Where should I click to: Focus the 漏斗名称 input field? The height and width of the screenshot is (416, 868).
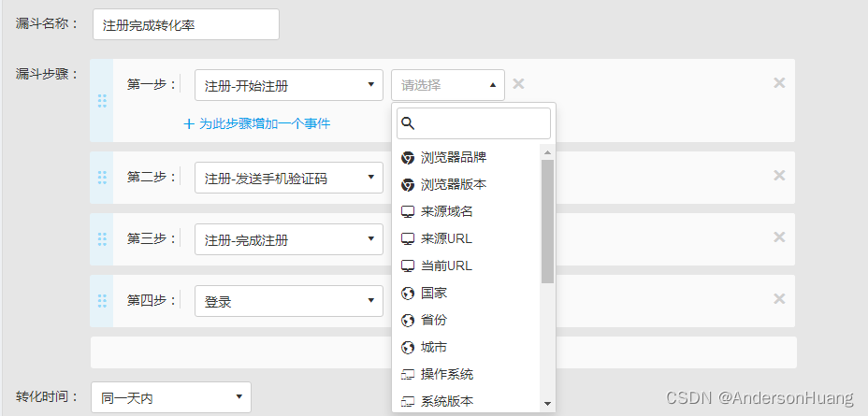point(186,24)
